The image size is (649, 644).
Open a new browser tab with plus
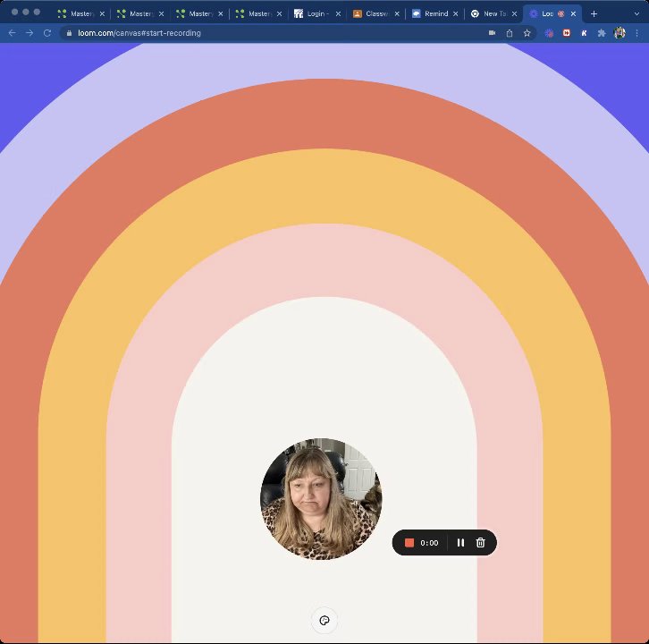click(594, 13)
